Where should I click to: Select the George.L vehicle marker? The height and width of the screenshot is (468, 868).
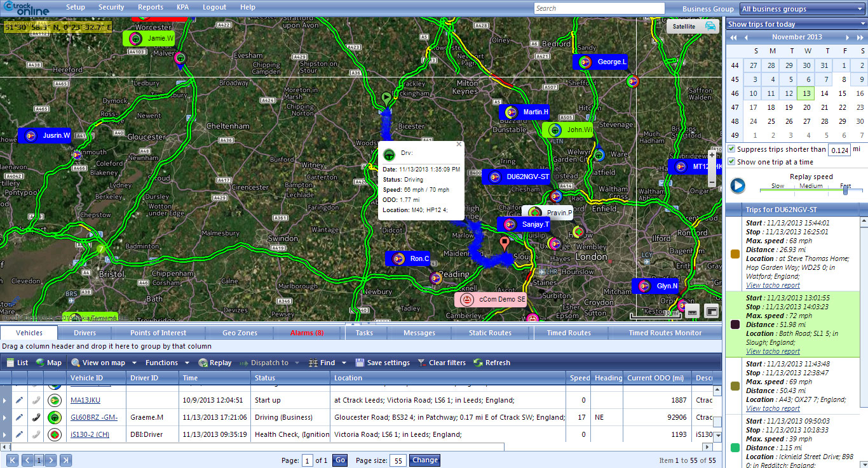point(600,62)
